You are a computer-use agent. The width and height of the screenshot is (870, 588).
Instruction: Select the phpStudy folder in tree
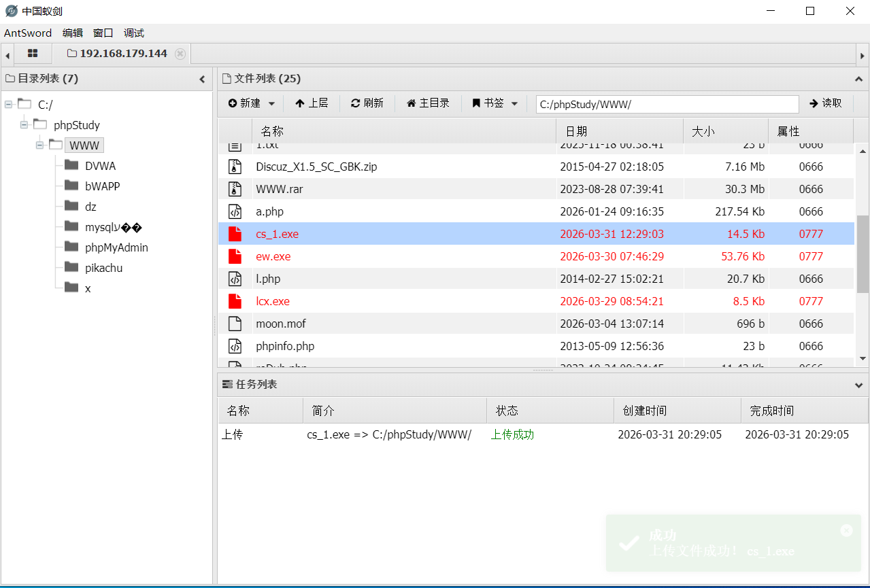(77, 125)
